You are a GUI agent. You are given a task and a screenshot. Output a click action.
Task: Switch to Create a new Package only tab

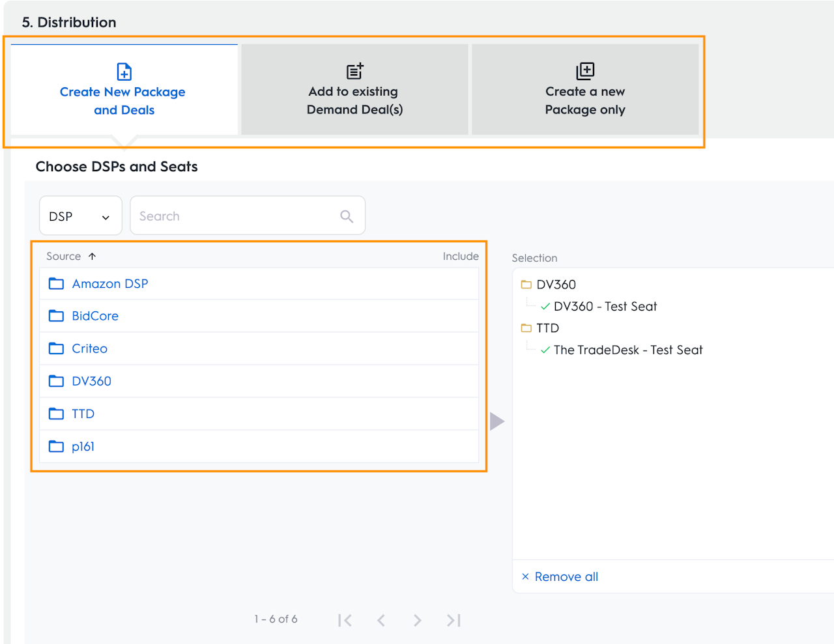585,90
